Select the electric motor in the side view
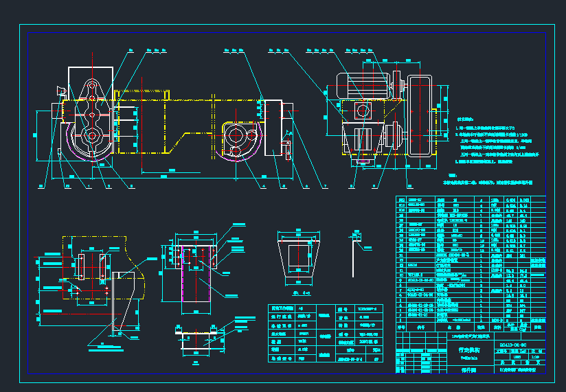This screenshot has height=392, width=566. (x=356, y=85)
